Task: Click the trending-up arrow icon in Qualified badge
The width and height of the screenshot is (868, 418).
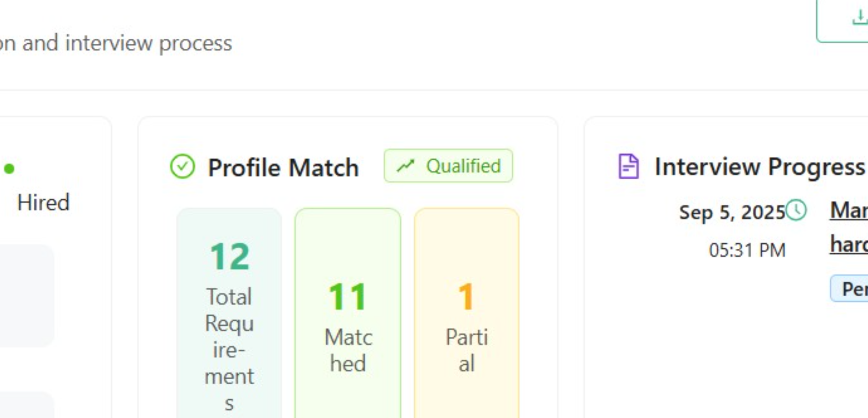Action: coord(405,166)
